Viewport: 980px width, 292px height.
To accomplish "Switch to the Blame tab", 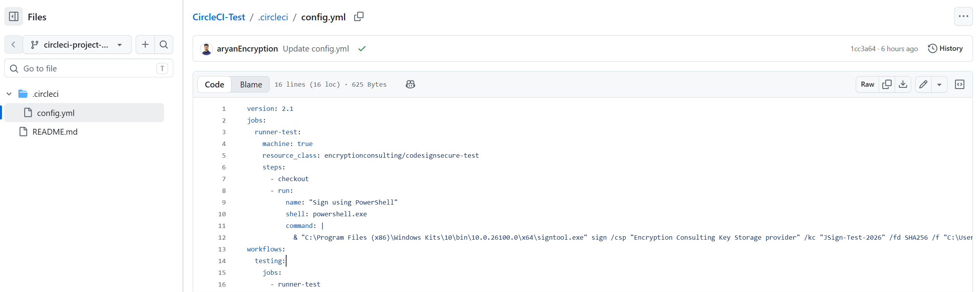I will [x=251, y=84].
